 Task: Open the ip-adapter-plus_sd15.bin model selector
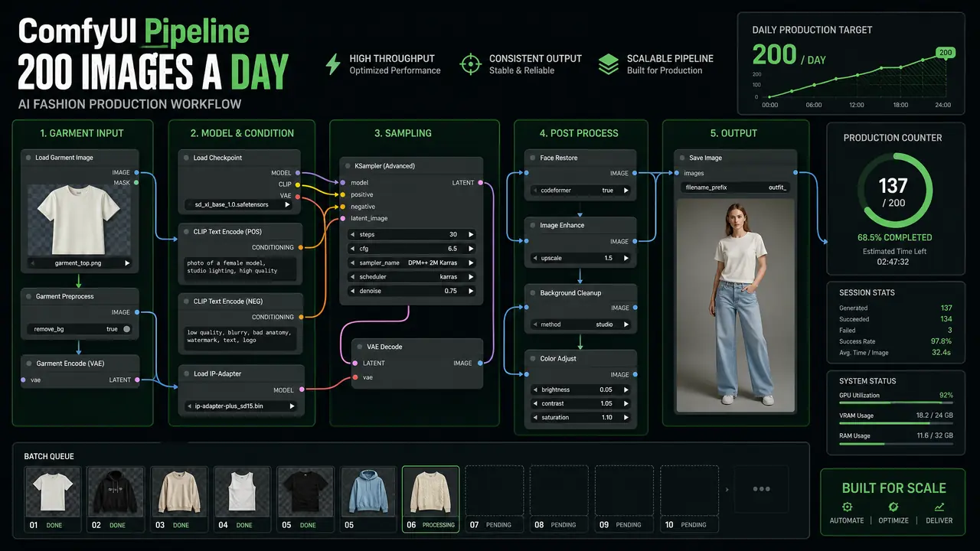240,406
